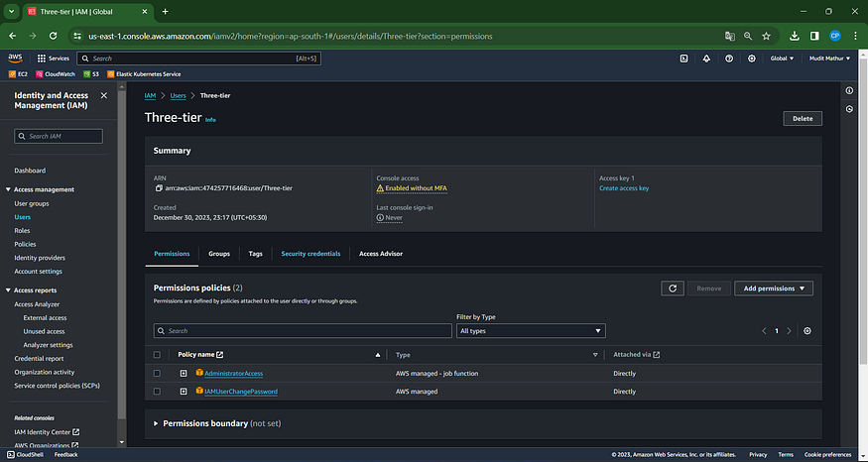The image size is (868, 462).
Task: Open the info side panel icon
Action: click(849, 90)
